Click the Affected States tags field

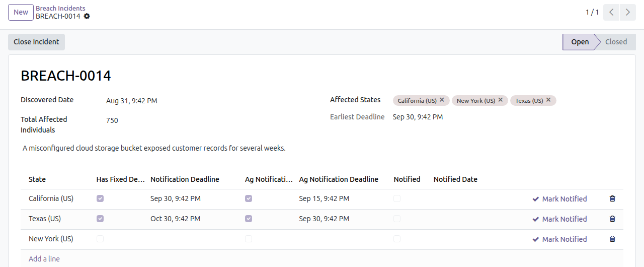[x=508, y=100]
